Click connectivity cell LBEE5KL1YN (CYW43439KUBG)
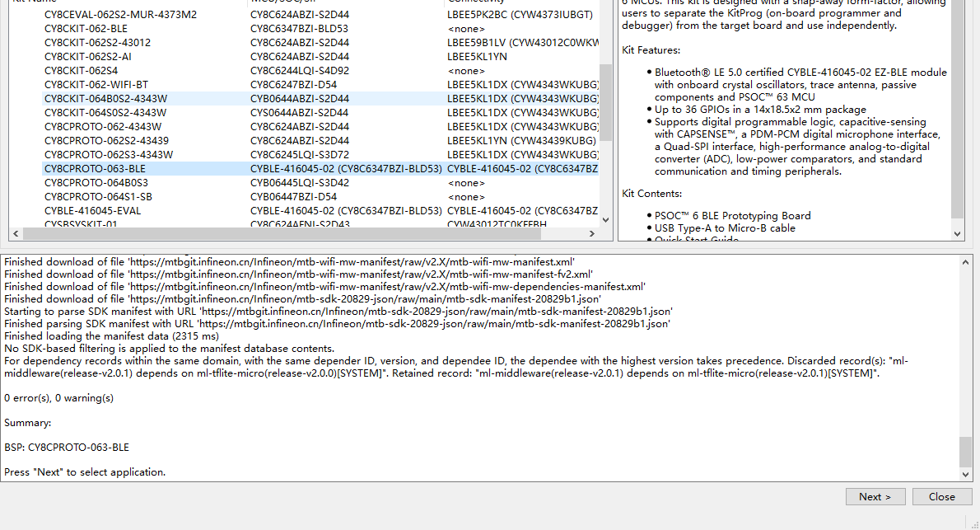 [x=521, y=141]
